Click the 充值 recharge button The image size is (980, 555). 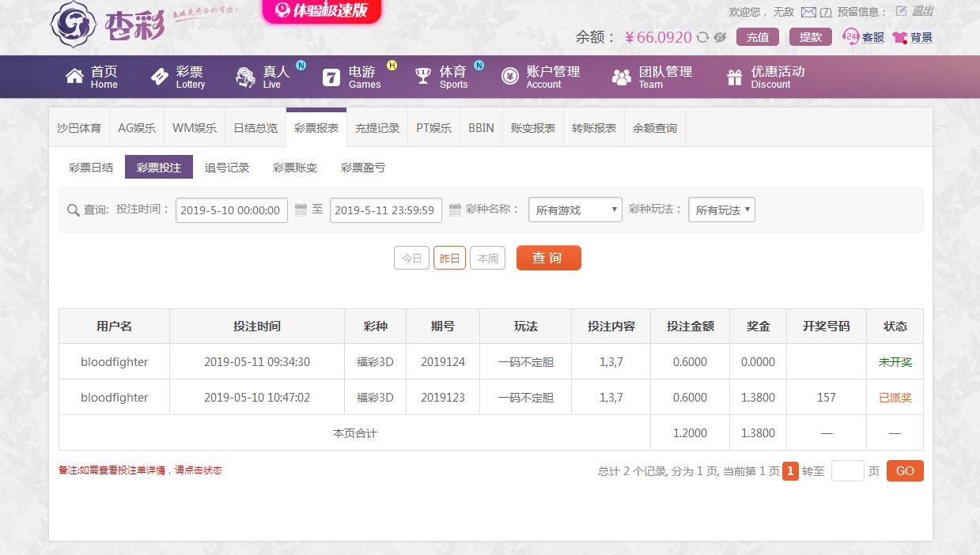(757, 37)
